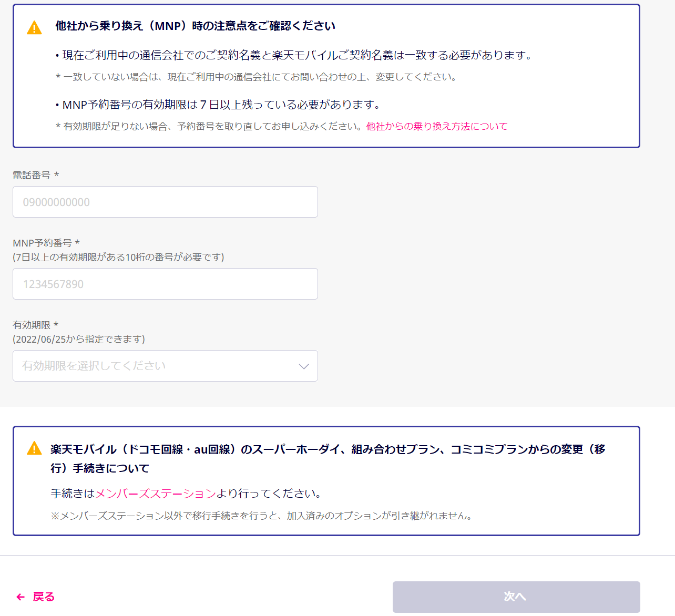The height and width of the screenshot is (616, 675).
Task: Open the 有効期限 expiration date dropdown
Action: [x=165, y=366]
